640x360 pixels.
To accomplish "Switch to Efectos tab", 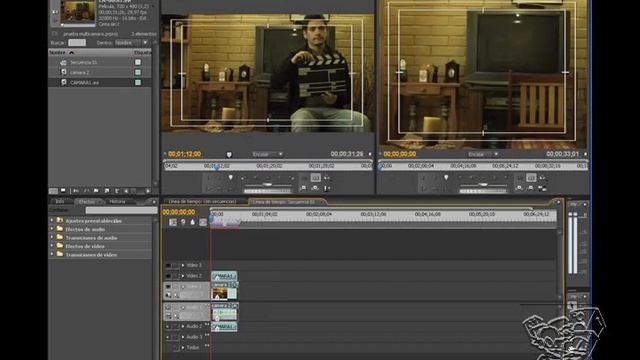I will pos(87,202).
